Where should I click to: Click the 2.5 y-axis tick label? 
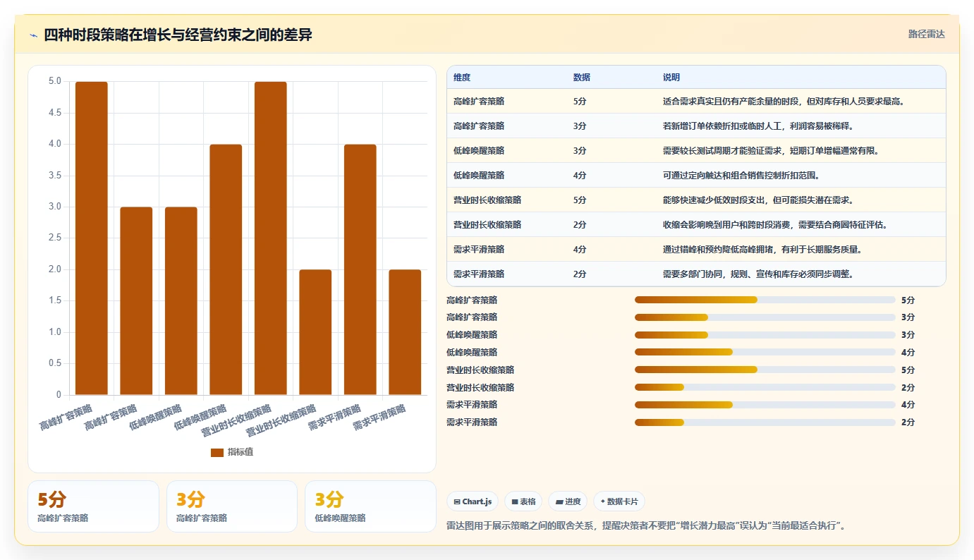click(x=55, y=238)
